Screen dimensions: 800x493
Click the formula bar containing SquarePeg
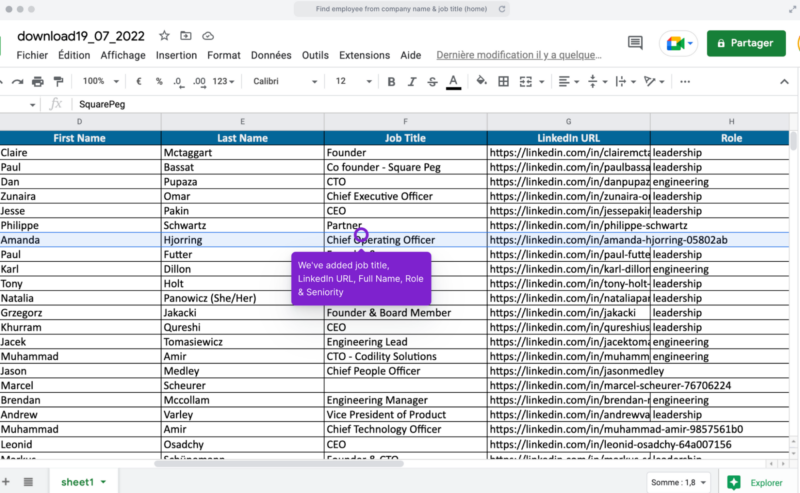pyautogui.click(x=434, y=104)
